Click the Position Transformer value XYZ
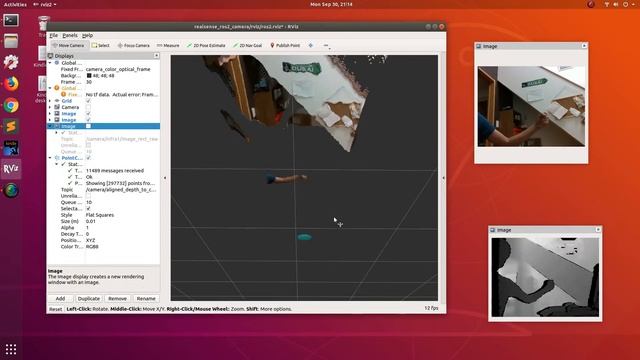Screen dimensions: 640x360 point(90,240)
